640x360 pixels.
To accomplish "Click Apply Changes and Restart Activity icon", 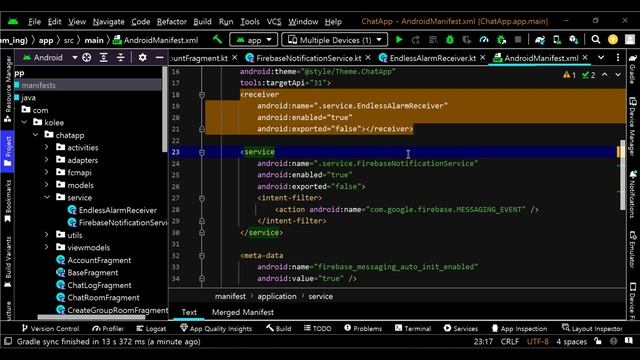I will click(416, 40).
